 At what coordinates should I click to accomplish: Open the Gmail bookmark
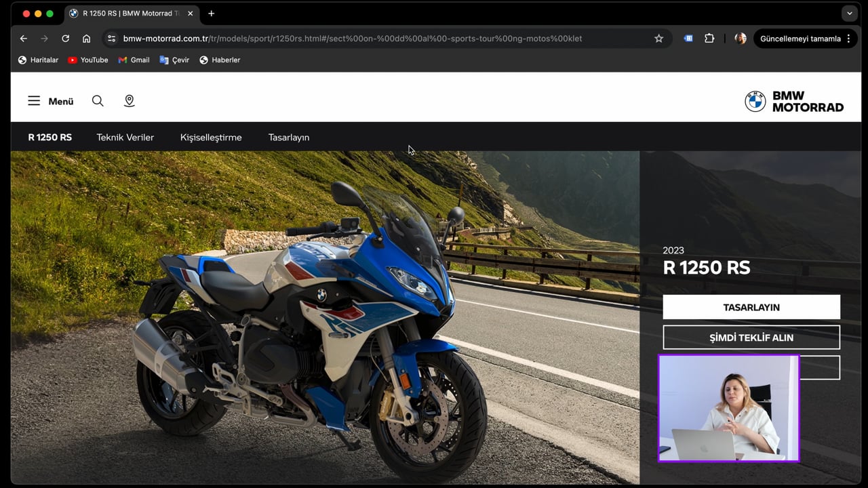134,60
